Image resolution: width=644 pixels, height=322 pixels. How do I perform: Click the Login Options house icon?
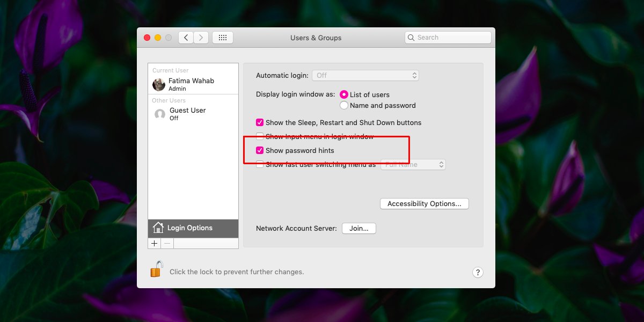[158, 228]
